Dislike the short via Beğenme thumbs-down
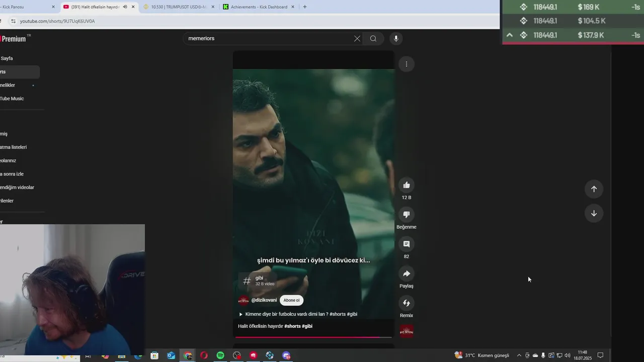The image size is (644, 362). pos(407,215)
